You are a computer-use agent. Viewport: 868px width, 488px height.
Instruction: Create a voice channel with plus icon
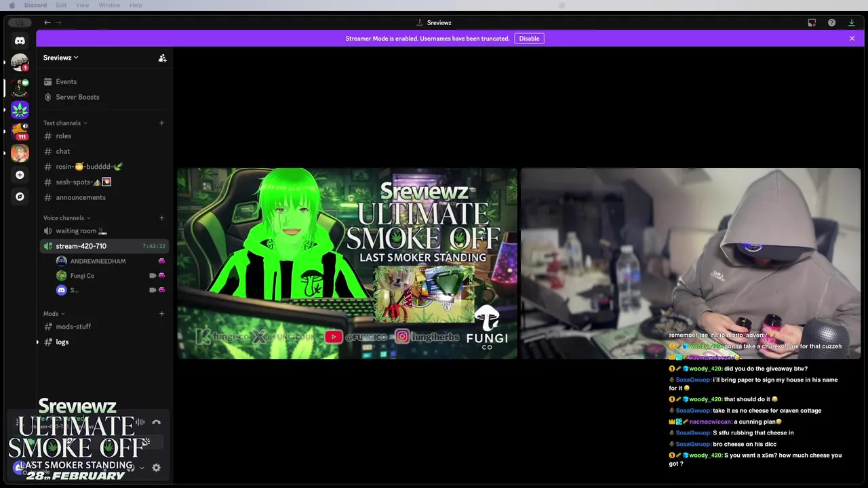tap(161, 218)
